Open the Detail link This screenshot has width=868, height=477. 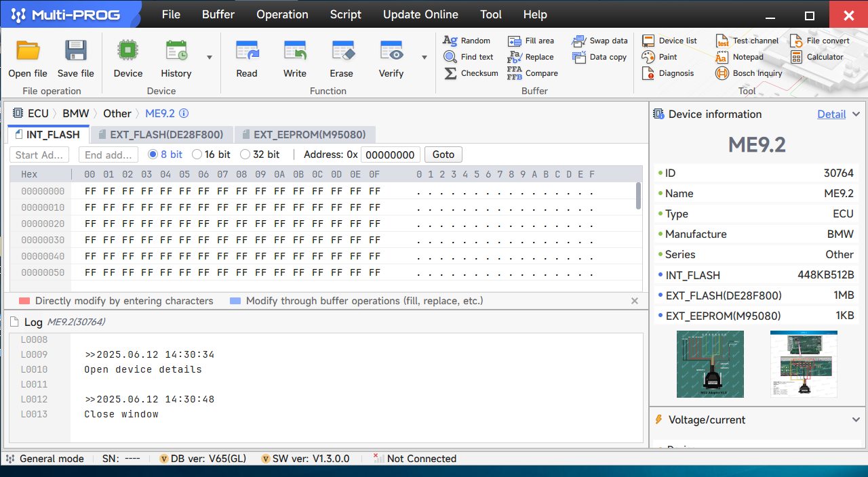831,115
